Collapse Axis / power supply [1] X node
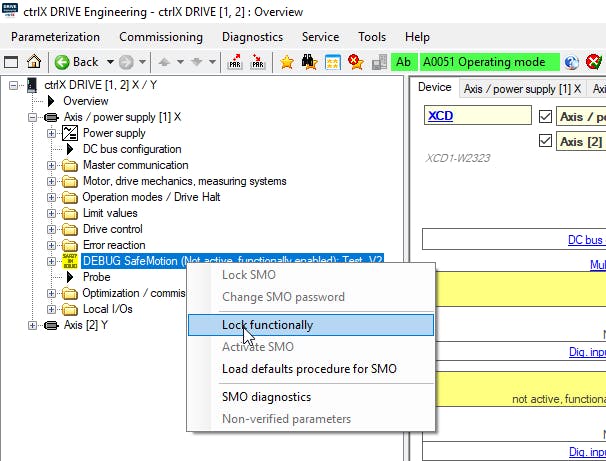Screen dimensions: 606x461 pos(32,117)
